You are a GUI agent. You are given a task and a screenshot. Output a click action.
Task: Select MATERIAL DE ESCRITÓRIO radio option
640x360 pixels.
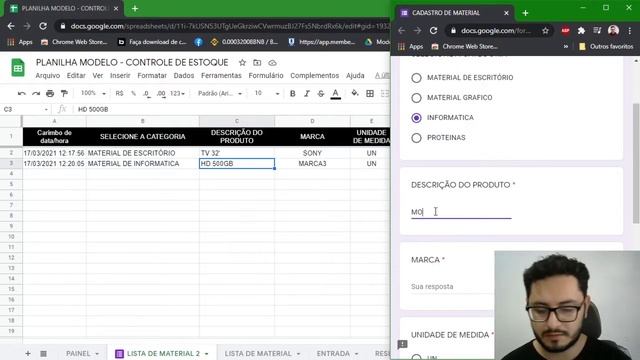tap(416, 78)
